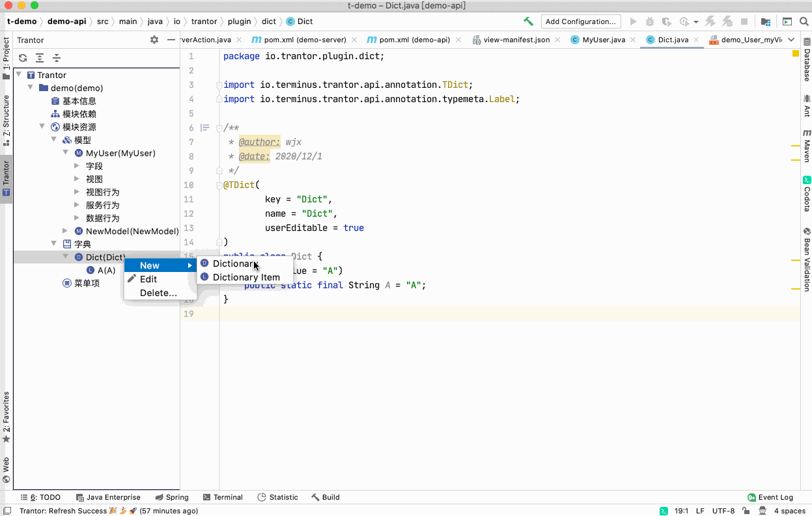This screenshot has height=516, width=812.
Task: Collapse the 模型 tree node
Action: 53,140
